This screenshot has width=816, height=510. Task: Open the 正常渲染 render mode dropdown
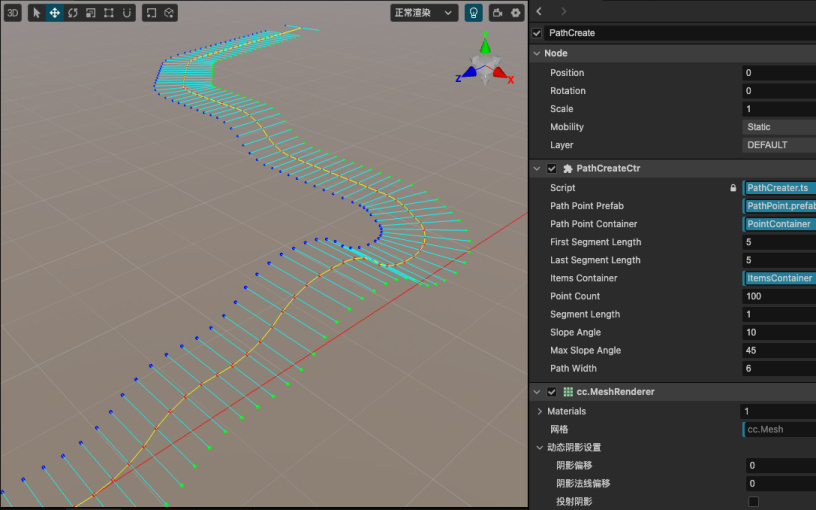click(424, 13)
